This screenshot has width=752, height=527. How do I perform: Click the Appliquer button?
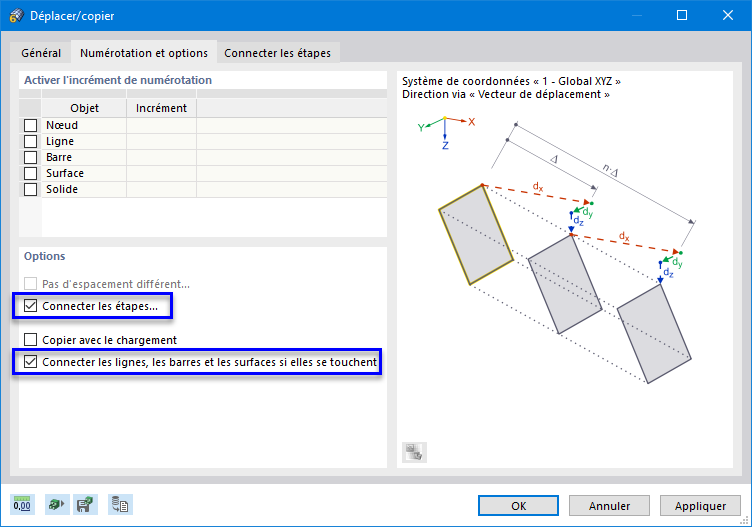pyautogui.click(x=700, y=505)
